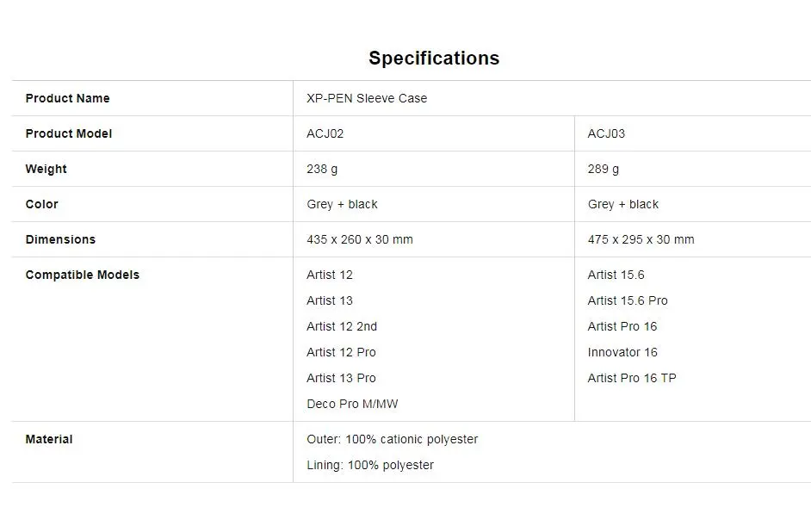The width and height of the screenshot is (811, 532).
Task: Select Innovator 16 entry
Action: pyautogui.click(x=622, y=352)
